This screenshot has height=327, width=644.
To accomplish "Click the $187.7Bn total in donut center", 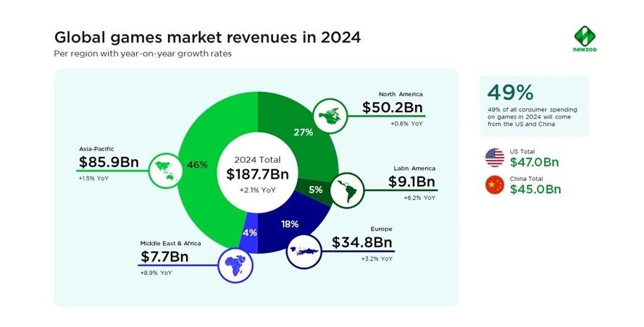I will pos(257,174).
